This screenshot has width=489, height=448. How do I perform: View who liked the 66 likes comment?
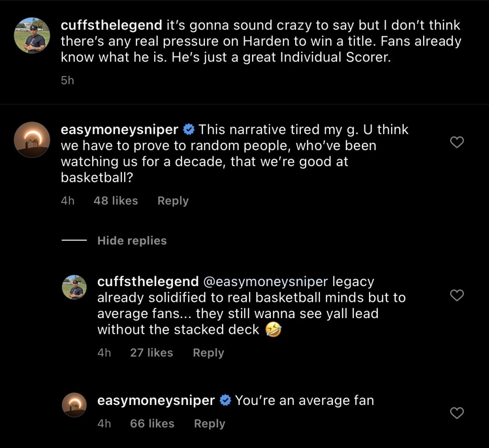click(x=152, y=424)
